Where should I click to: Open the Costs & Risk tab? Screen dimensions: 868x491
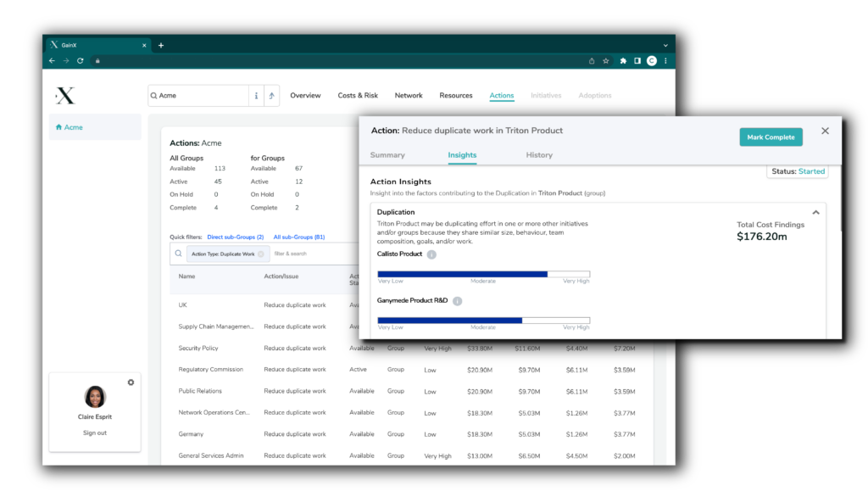pyautogui.click(x=357, y=95)
